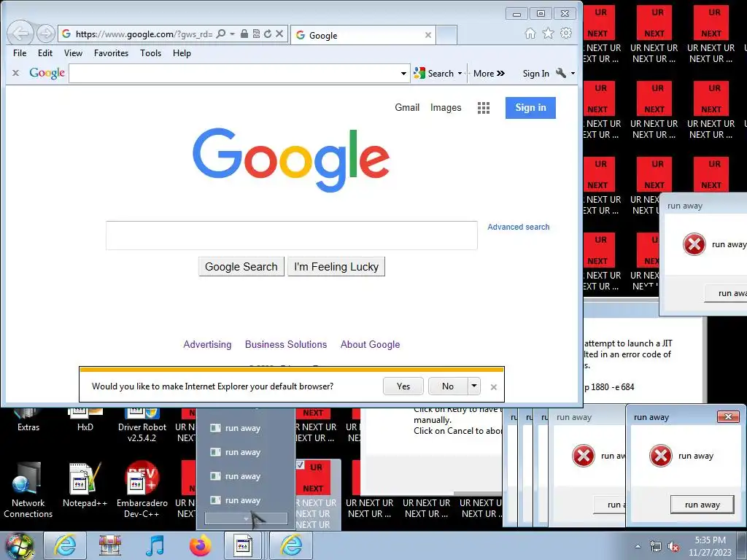Viewport: 747px width, 560px height.
Task: Open Notepad++ desktop icon
Action: 85,484
